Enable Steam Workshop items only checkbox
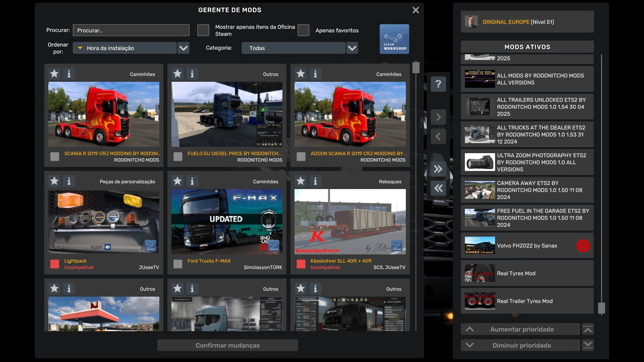644x362 pixels. pos(203,30)
